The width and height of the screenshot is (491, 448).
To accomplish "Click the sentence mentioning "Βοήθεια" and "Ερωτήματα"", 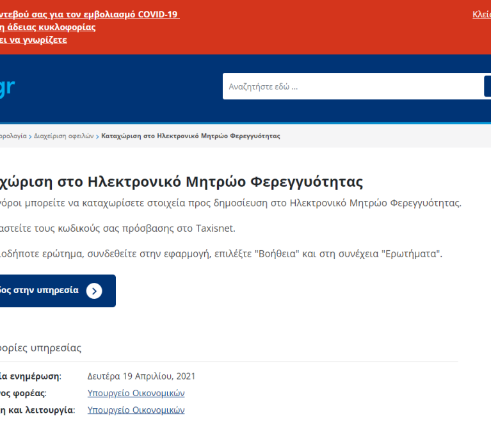I will [221, 254].
